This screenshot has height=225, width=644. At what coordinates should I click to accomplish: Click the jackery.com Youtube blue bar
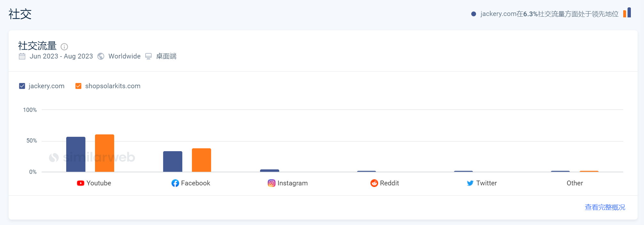(76, 154)
